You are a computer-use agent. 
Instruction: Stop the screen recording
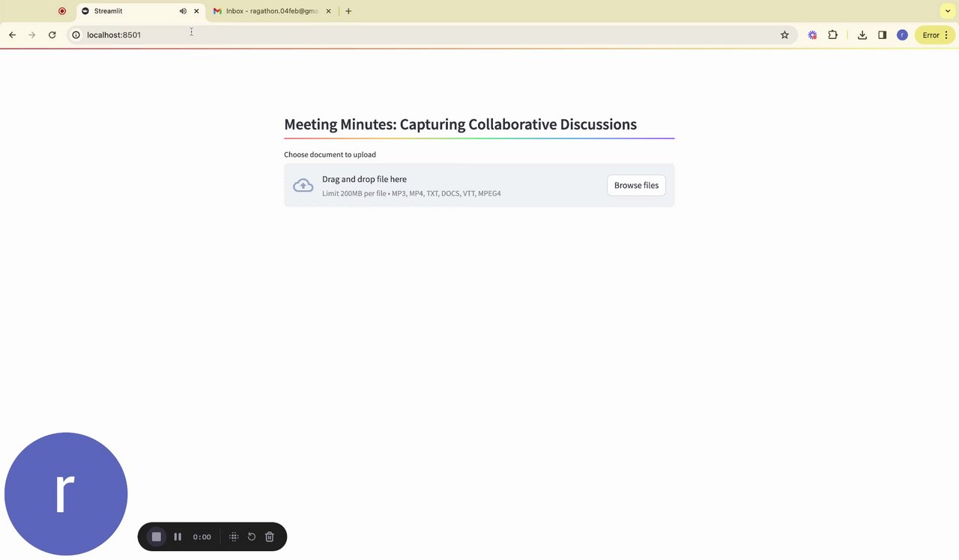coord(157,537)
